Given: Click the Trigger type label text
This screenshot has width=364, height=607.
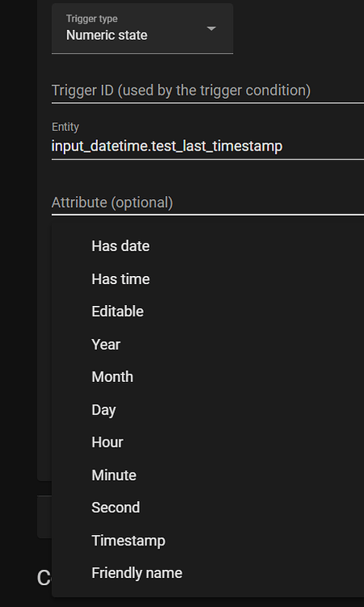Looking at the screenshot, I should pyautogui.click(x=91, y=19).
